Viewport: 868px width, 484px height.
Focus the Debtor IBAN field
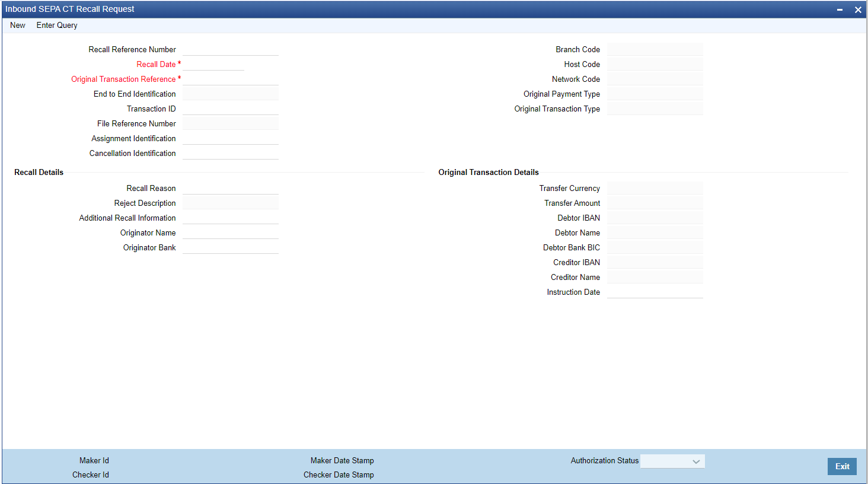(x=655, y=218)
